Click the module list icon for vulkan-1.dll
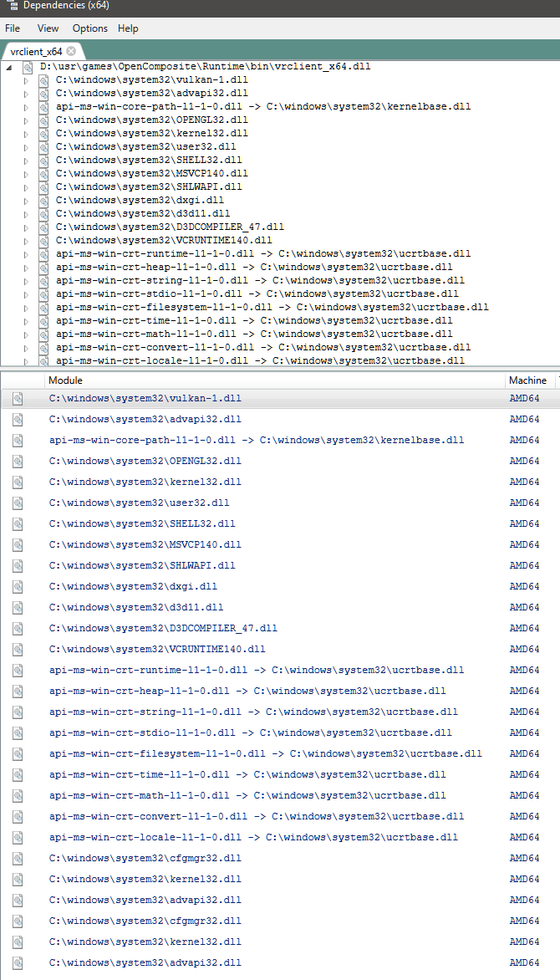 point(18,399)
